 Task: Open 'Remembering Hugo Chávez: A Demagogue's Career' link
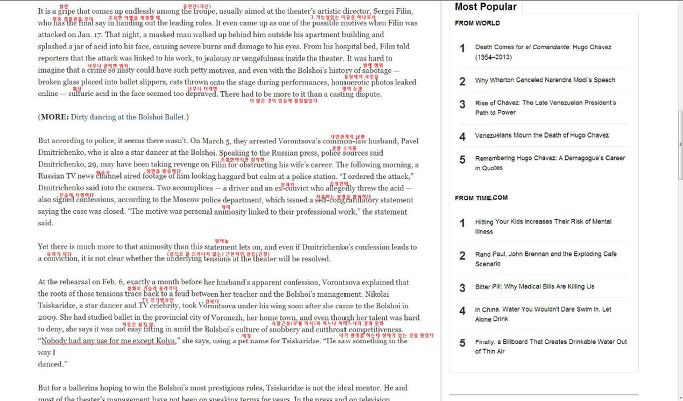(550, 163)
